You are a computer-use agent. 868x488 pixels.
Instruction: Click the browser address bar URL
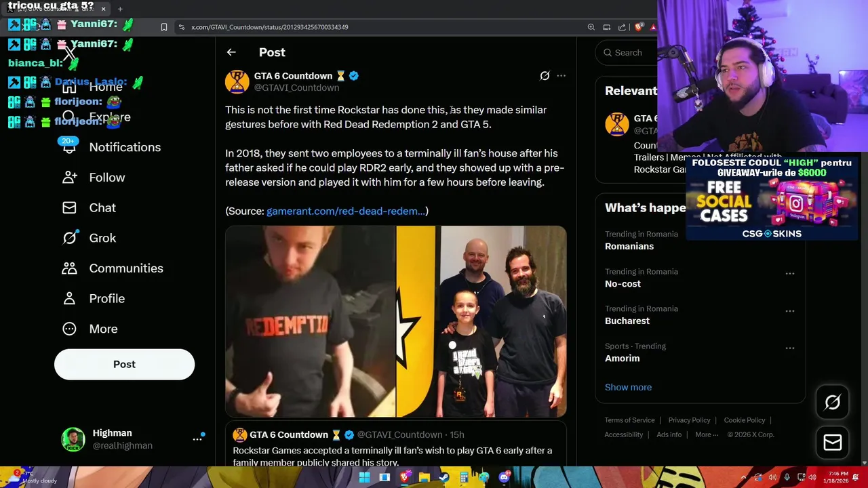(270, 27)
